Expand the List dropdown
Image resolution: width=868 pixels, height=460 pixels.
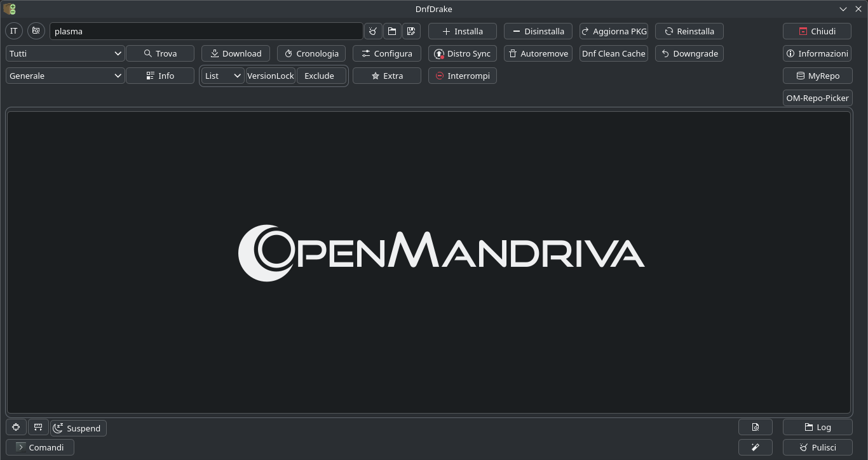click(223, 76)
